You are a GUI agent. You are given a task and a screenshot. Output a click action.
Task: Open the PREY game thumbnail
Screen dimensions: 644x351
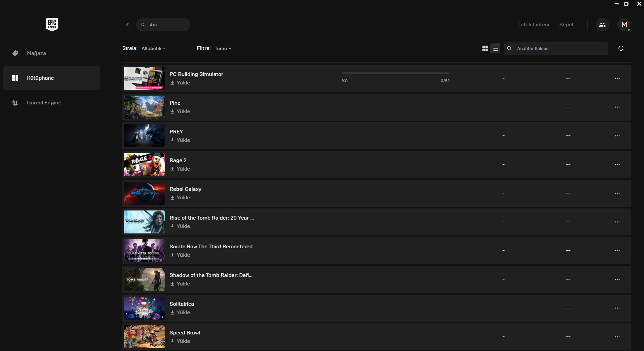[144, 136]
